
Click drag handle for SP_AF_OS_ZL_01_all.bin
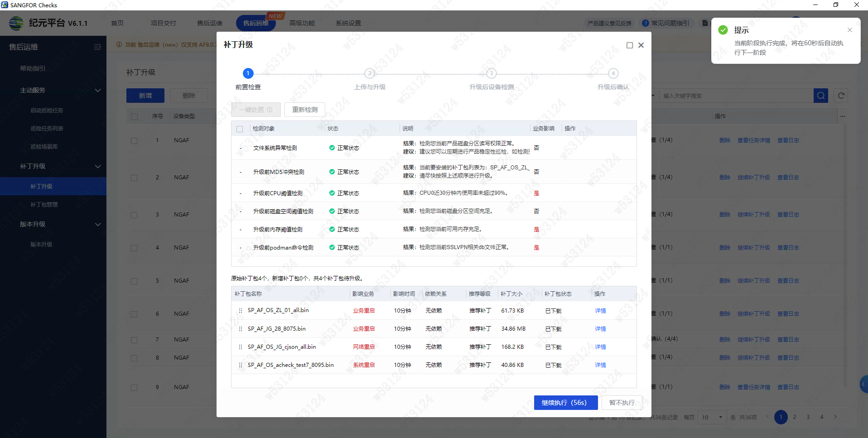coord(240,311)
